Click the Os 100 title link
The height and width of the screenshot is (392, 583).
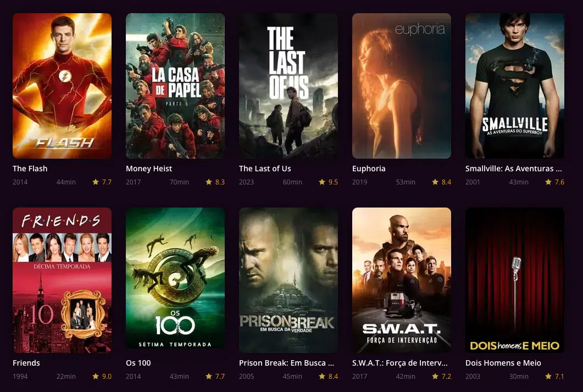tap(138, 363)
